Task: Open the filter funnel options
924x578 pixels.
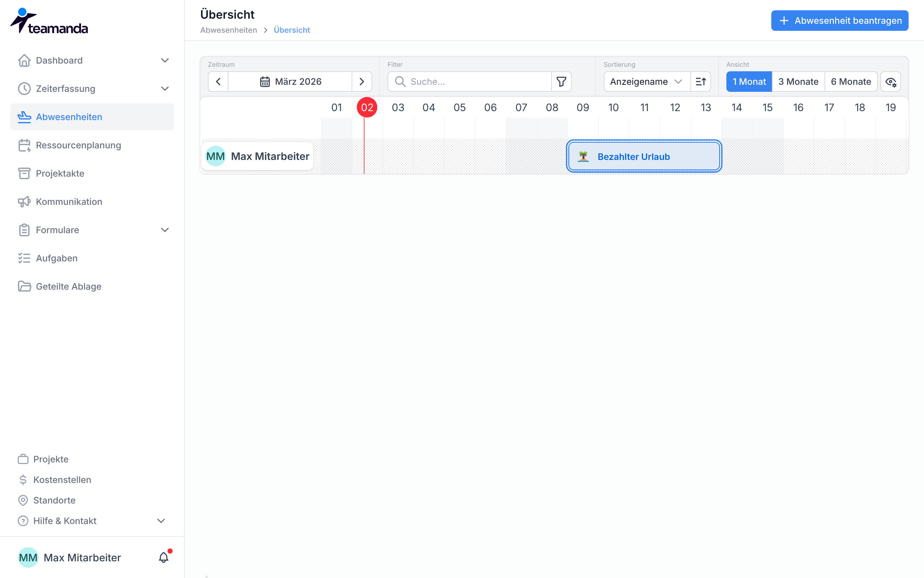Action: [x=561, y=82]
